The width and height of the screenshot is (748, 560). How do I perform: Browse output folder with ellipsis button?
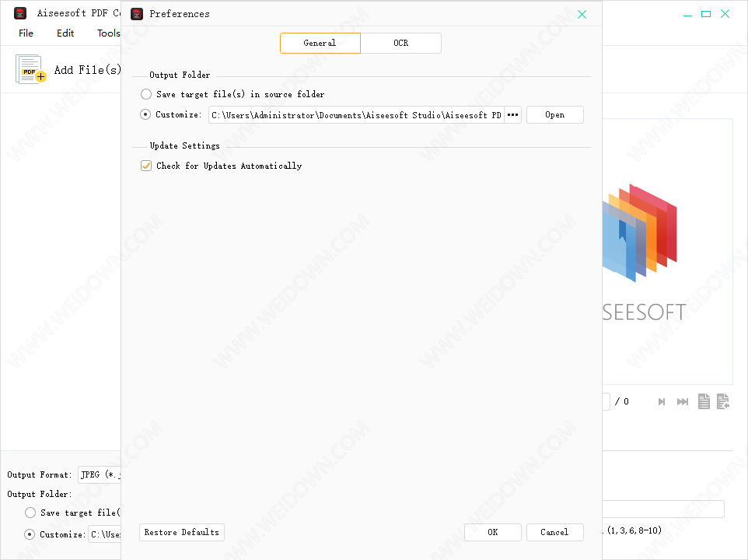tap(513, 115)
